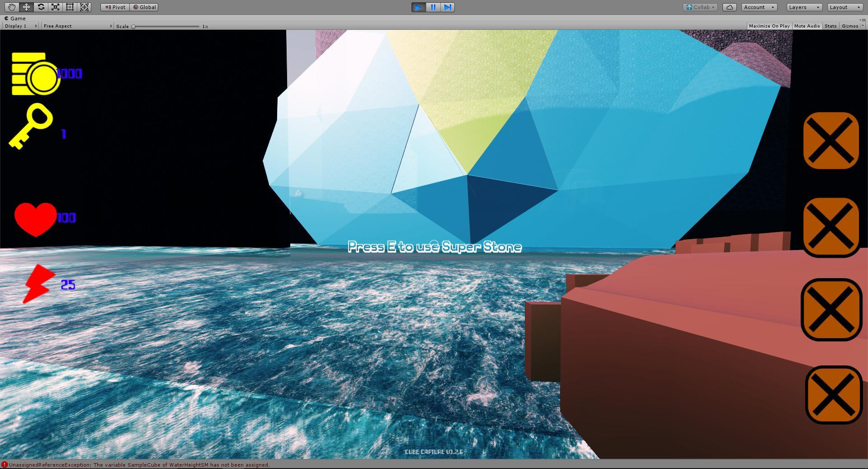Switch to the Game tab

click(x=15, y=19)
